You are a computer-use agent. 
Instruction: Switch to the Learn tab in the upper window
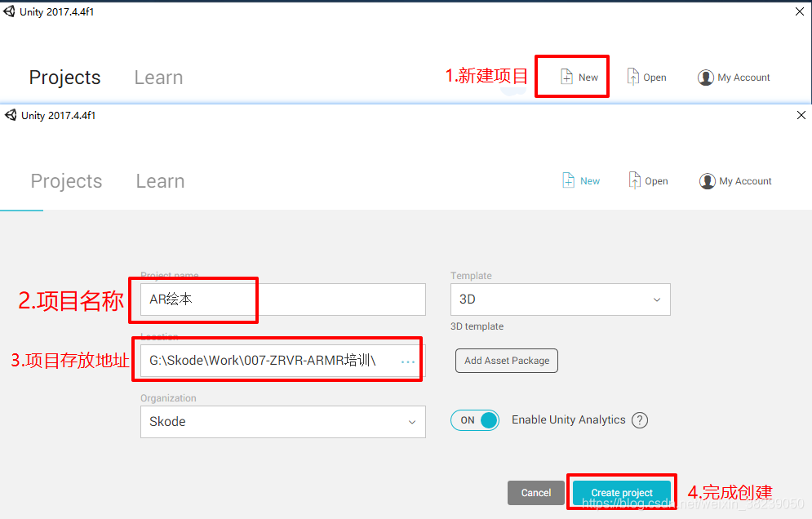158,78
